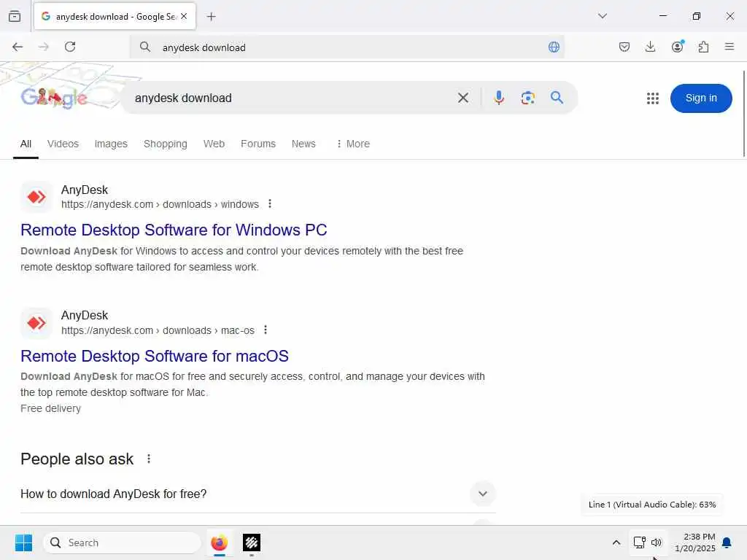
Task: Open options for the Windows downloads result
Action: point(270,204)
